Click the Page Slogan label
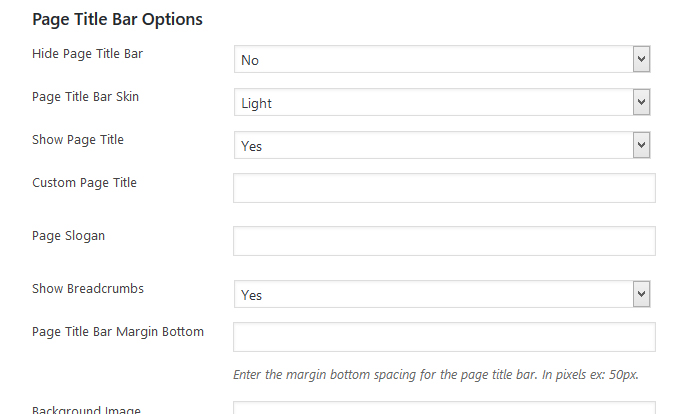 click(x=68, y=236)
